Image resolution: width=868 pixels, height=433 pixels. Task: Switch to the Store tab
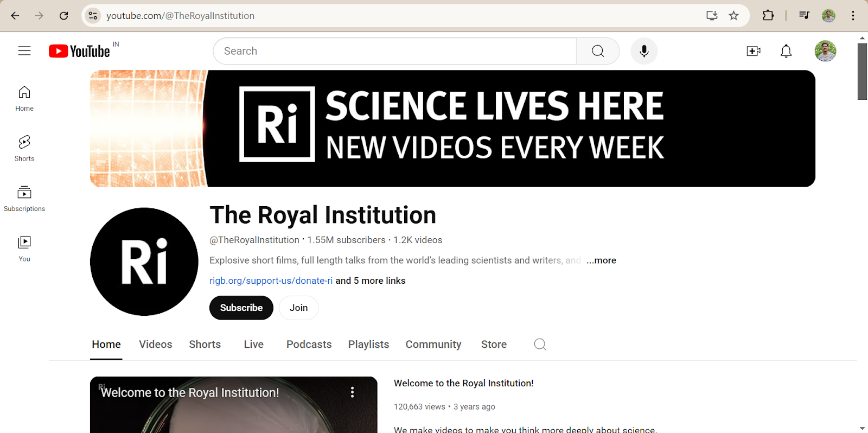point(494,345)
